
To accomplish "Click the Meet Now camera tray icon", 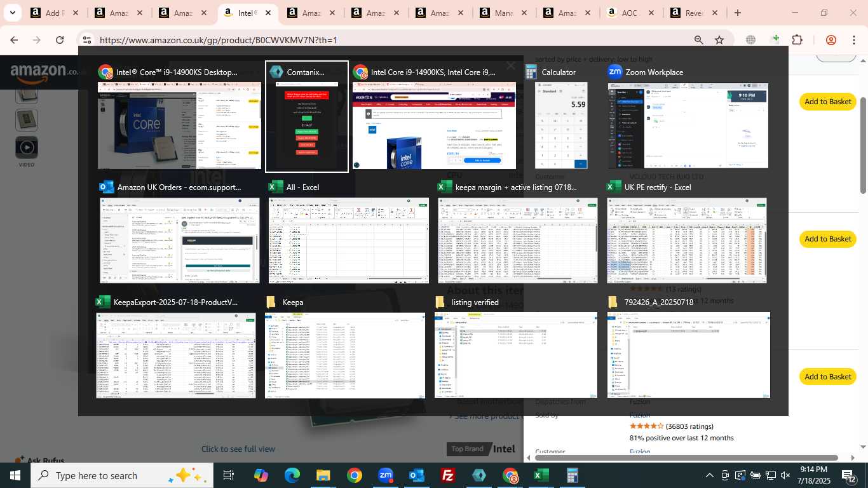I will pyautogui.click(x=725, y=475).
